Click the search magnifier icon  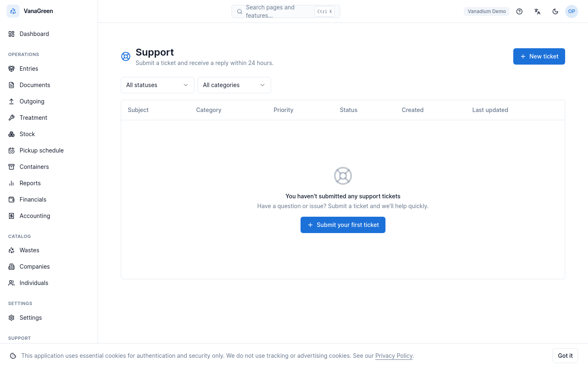[240, 11]
